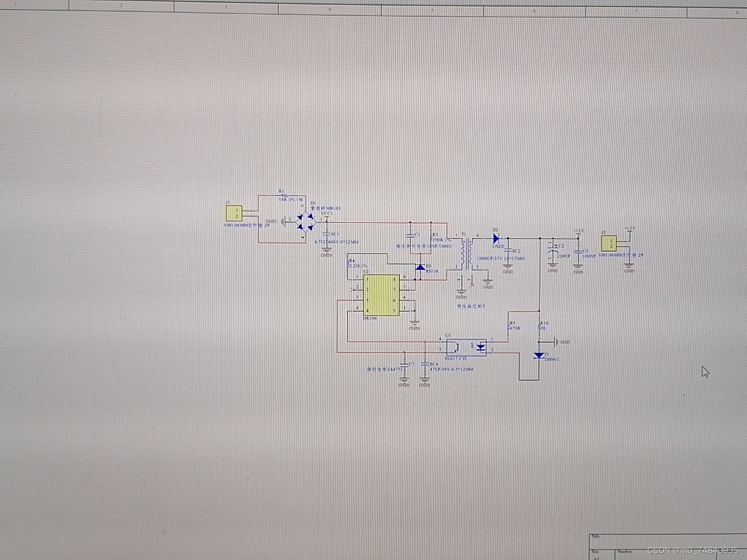Click resistor R10 next to R9
747x560 pixels.
tap(541, 326)
